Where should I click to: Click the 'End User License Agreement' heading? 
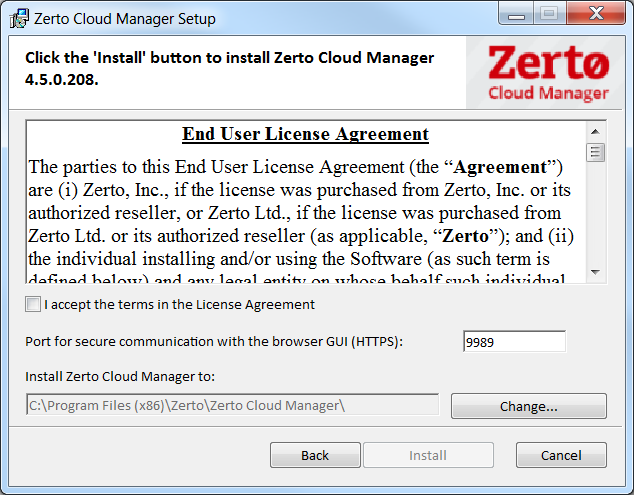click(x=305, y=134)
